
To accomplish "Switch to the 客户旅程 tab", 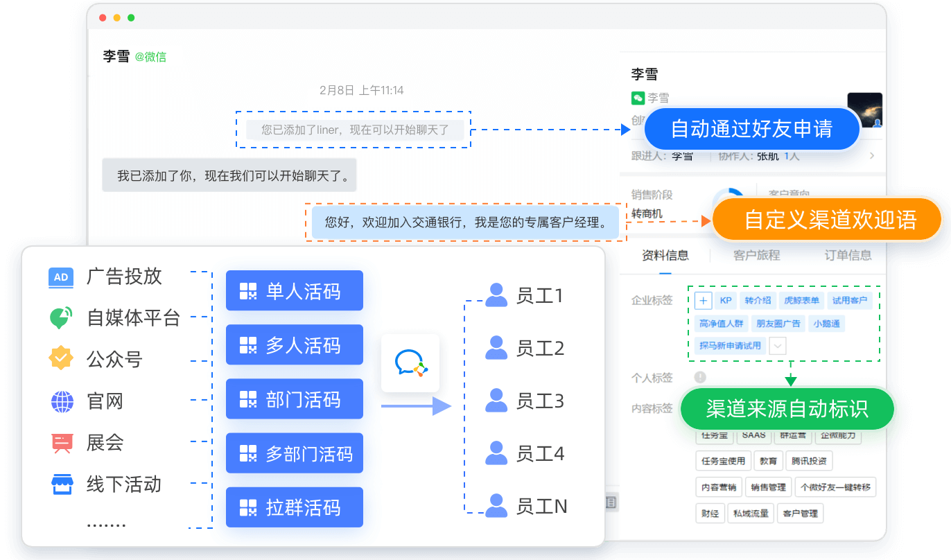I will pyautogui.click(x=757, y=255).
